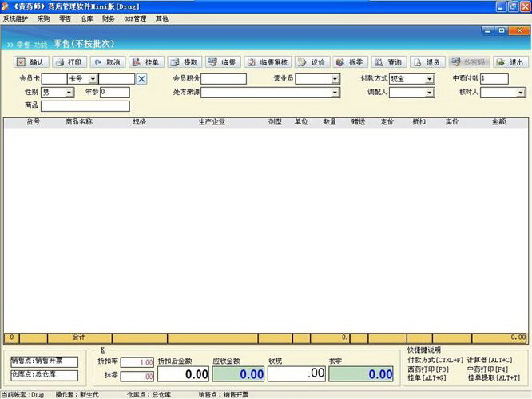Click the 退出 exit toolbar button
The height and width of the screenshot is (399, 532).
(x=510, y=62)
